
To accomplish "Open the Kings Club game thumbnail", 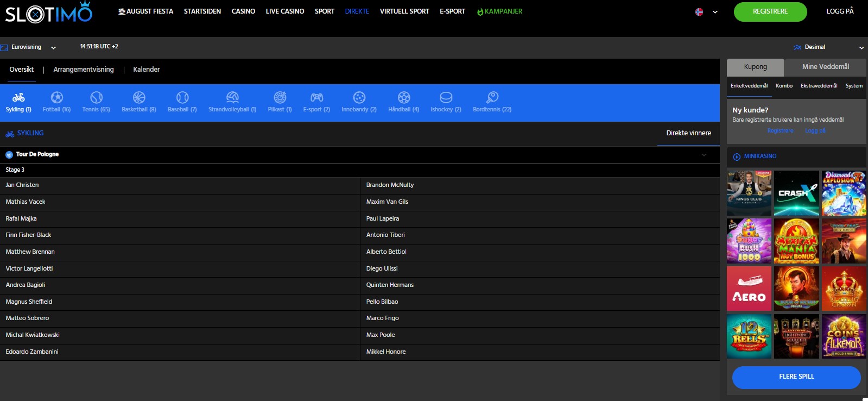I will 749,193.
